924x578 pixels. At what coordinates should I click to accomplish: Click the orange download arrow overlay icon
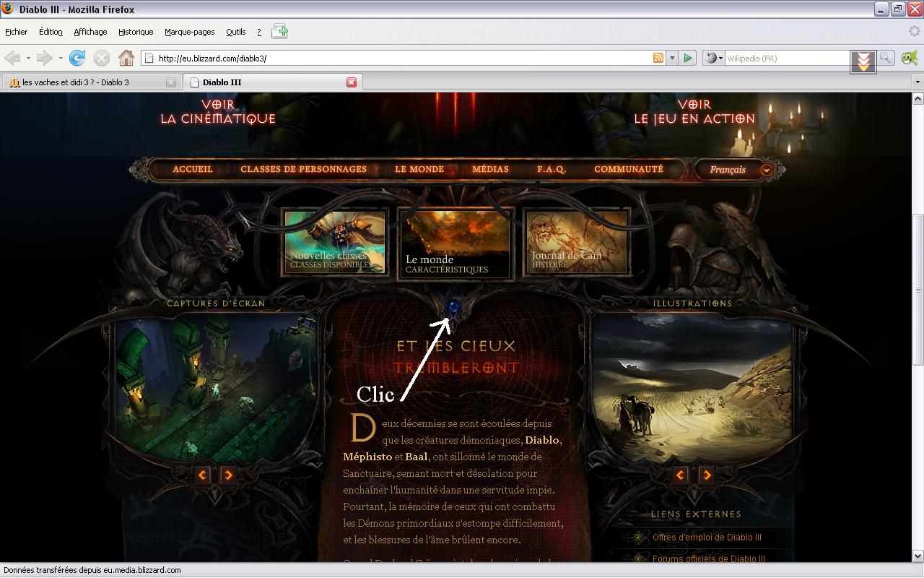863,62
